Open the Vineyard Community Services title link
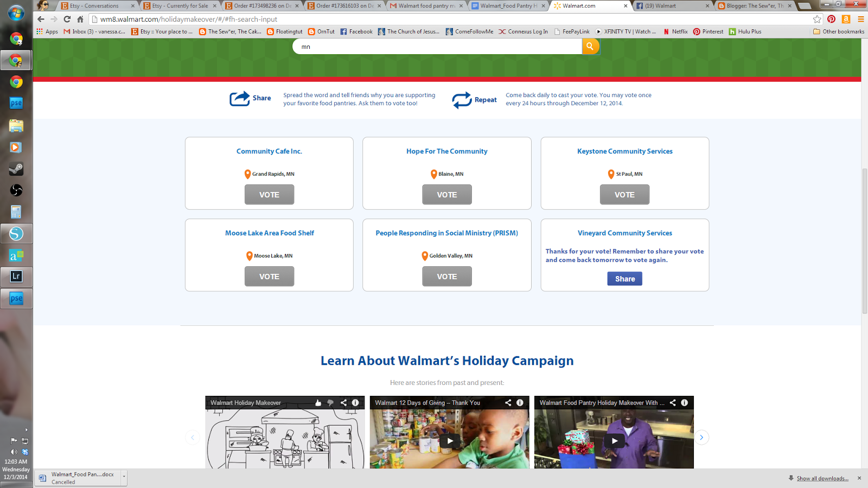The image size is (868, 488). click(625, 233)
